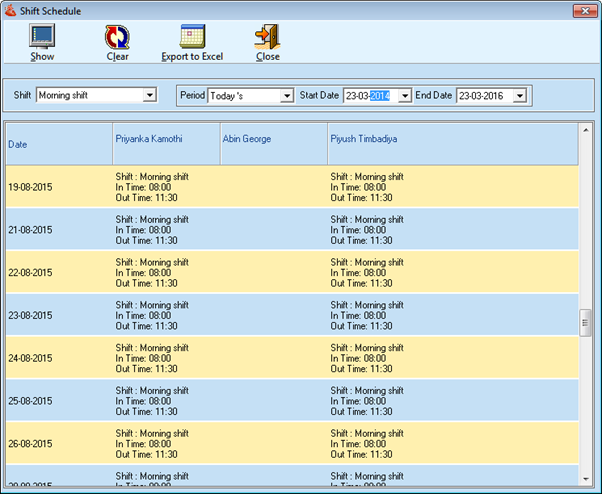
Task: Click the Priyanka Kamothi column header
Action: (165, 144)
